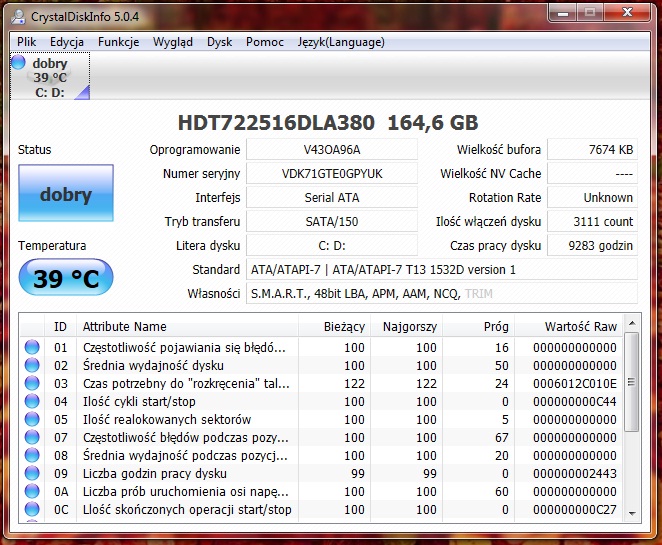662x545 pixels.
Task: Click the buffer size field 7674 KB
Action: tap(592, 149)
